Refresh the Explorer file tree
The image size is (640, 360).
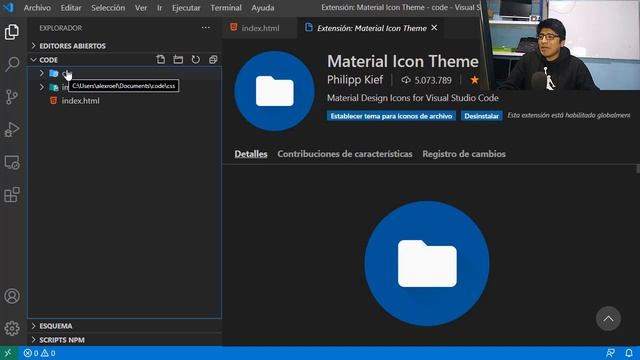coord(196,60)
